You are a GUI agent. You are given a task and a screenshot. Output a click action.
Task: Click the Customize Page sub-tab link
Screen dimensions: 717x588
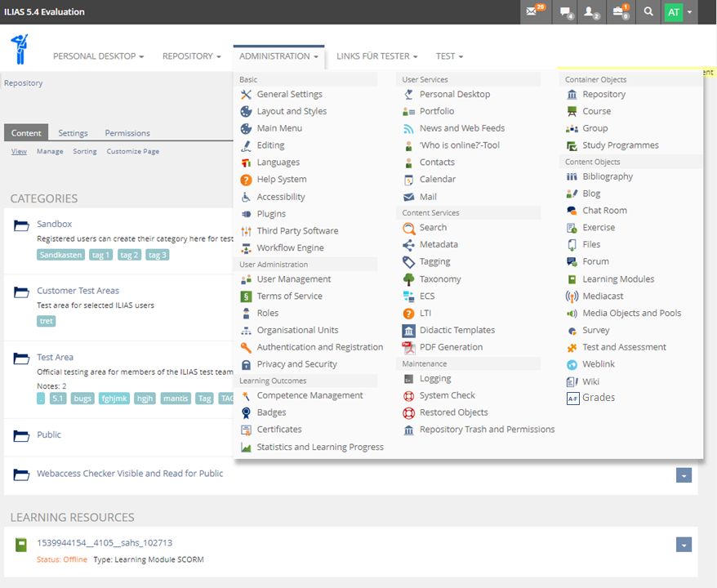coord(133,151)
